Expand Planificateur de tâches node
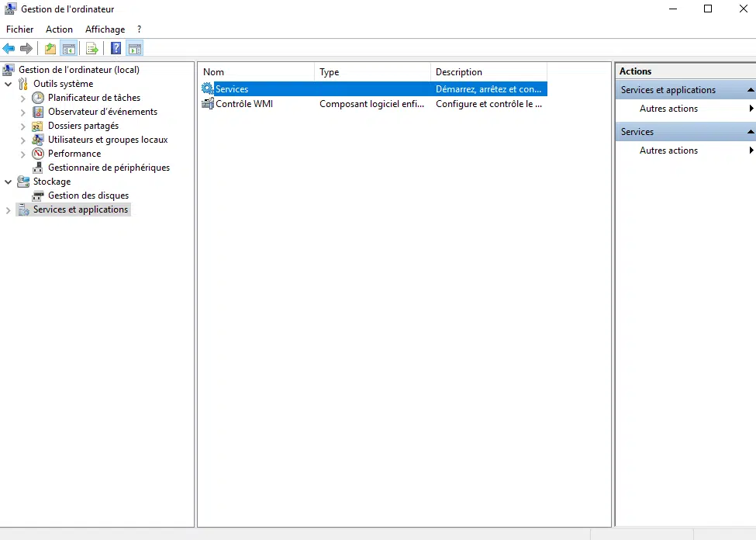 point(23,98)
